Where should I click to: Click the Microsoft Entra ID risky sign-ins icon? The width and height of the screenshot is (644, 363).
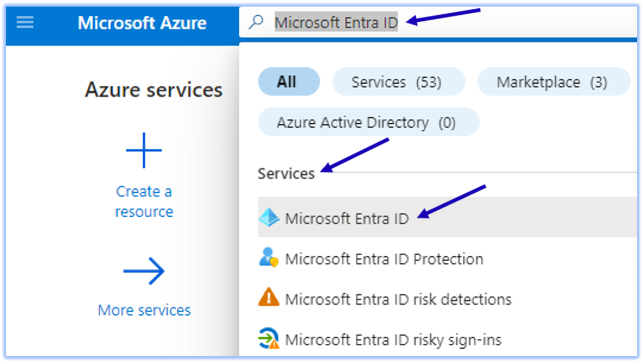270,339
